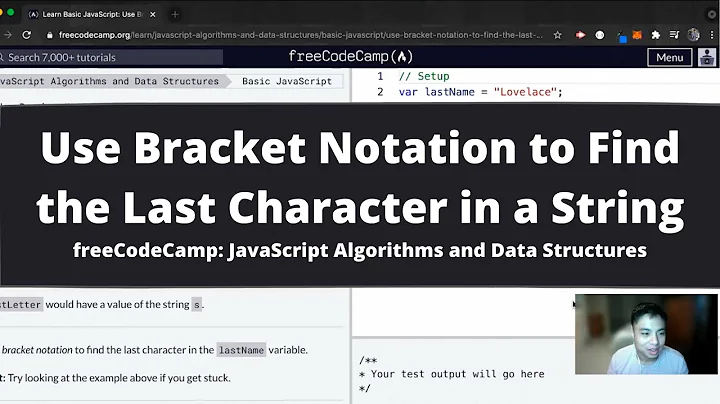
Task: Reload the freeCodeCamp page
Action: (x=27, y=35)
